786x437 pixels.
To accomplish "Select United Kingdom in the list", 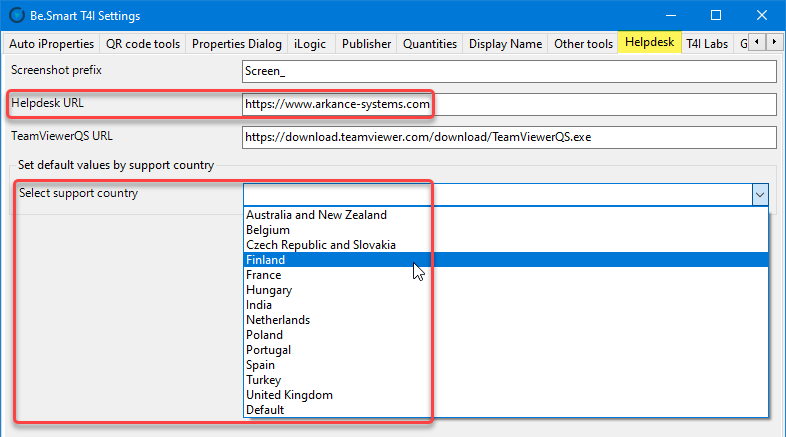I will (x=289, y=395).
